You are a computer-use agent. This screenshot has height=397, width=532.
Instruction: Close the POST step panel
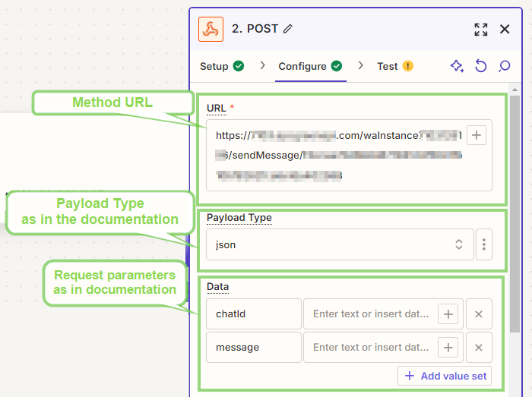pyautogui.click(x=505, y=29)
